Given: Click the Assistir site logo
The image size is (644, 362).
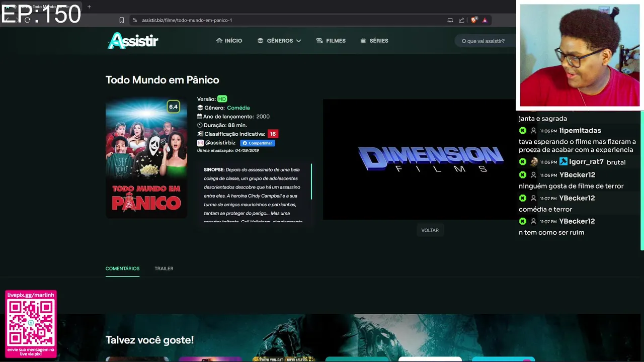Looking at the screenshot, I should [x=133, y=41].
